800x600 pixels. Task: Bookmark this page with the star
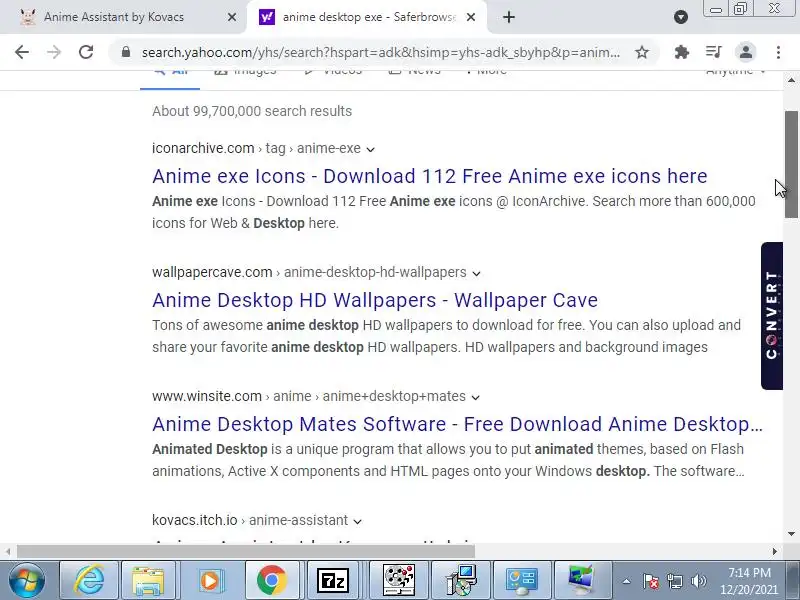click(642, 52)
